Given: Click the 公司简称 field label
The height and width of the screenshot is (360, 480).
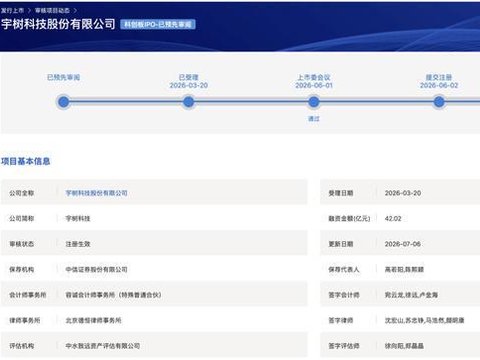Looking at the screenshot, I should click(x=22, y=219).
